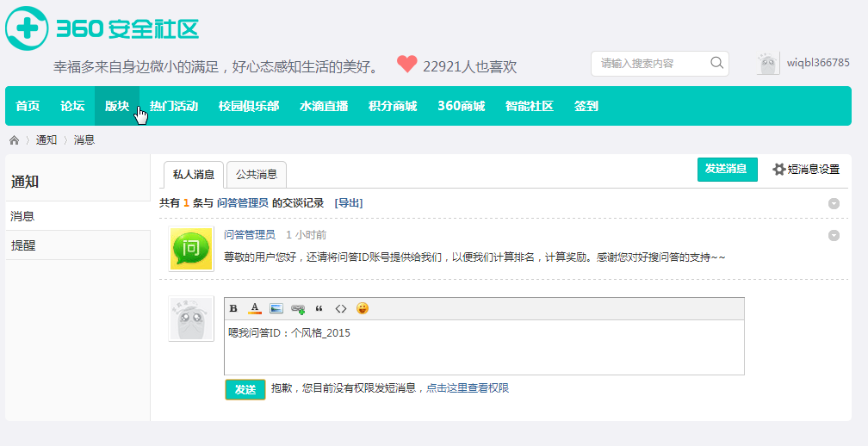The height and width of the screenshot is (446, 868).
Task: Open the emoji smiley picker
Action: point(363,308)
